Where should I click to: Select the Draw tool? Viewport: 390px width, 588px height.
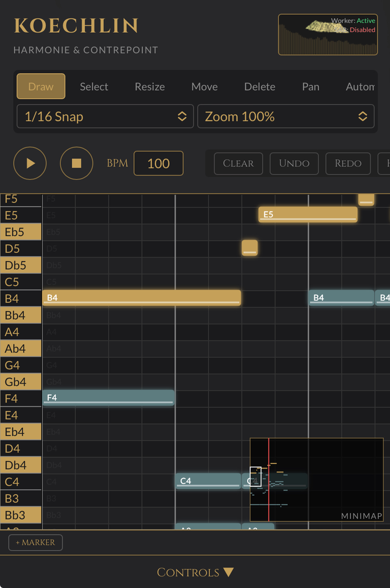coord(41,87)
